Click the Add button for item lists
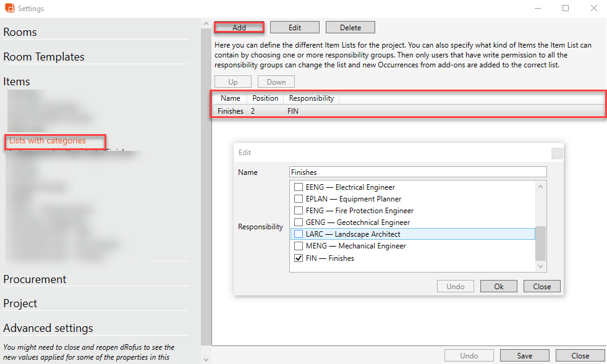The image size is (607, 364). pos(239,28)
